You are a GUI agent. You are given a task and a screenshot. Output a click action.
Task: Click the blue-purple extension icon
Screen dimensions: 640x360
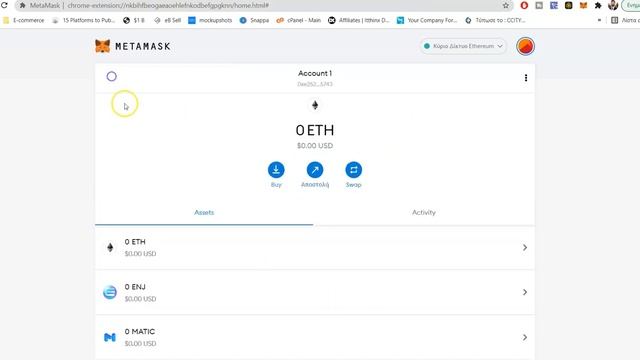554,5
